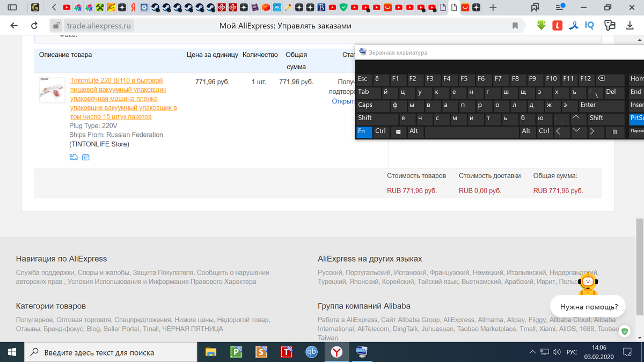
Task: Open the vacuum sealer product thumbnail
Action: click(x=53, y=90)
